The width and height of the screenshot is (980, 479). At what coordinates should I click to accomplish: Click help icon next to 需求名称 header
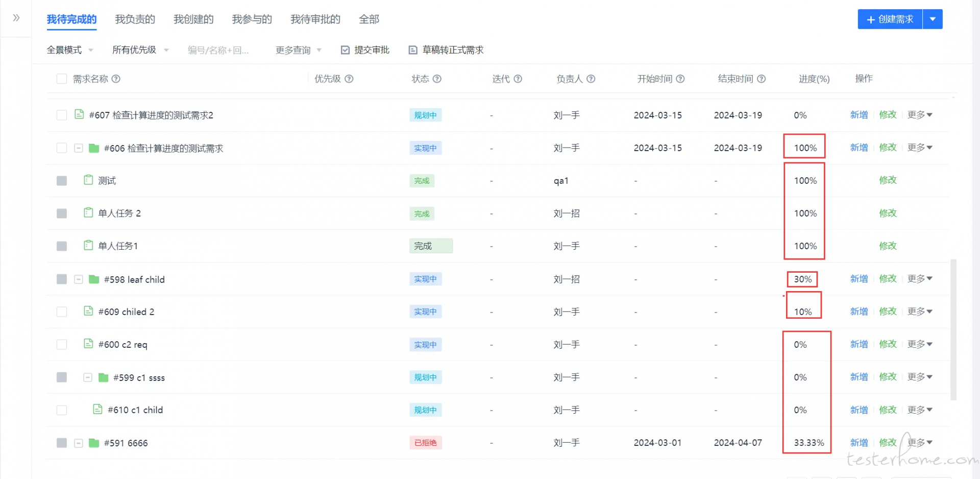click(116, 79)
